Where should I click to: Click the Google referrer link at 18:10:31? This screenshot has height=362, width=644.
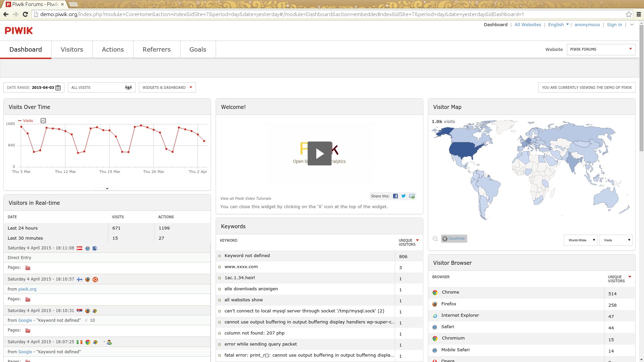point(25,320)
